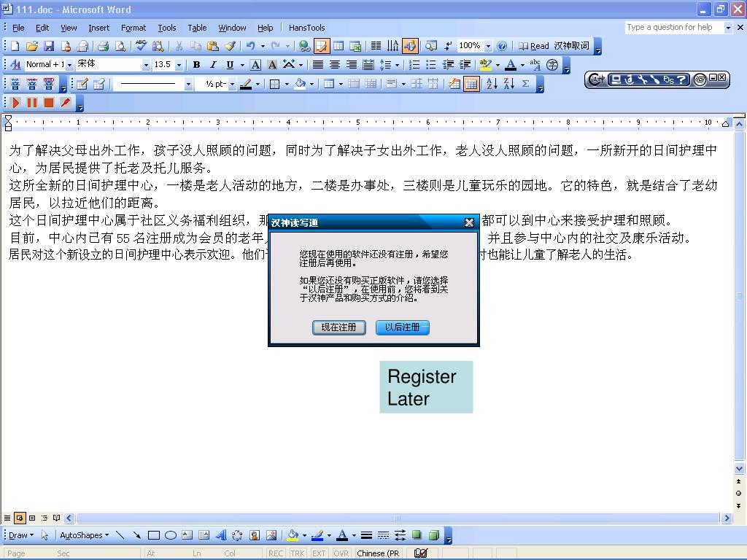Close the 汉神读写通 dialog
Screen dimensions: 747x560
469,222
